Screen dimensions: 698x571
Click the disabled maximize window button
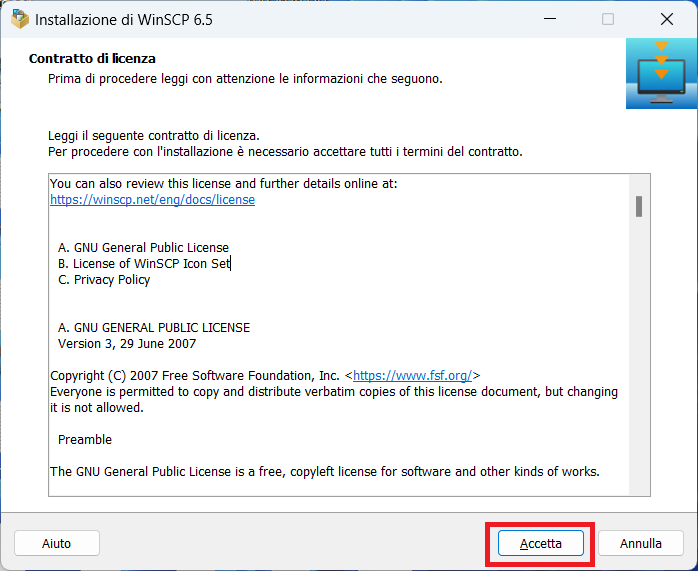(608, 19)
